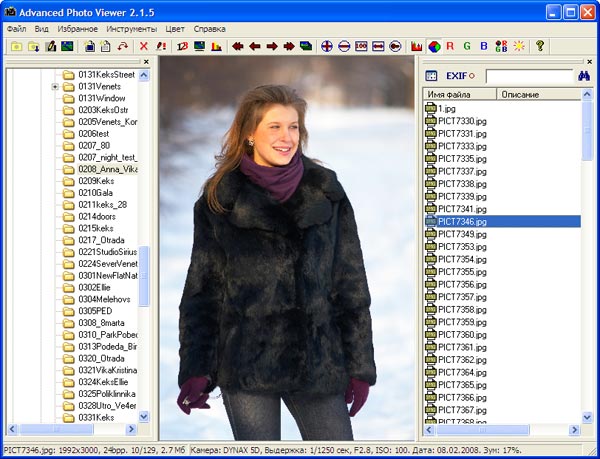Go to the first image arrow
This screenshot has height=459, width=600.
237,46
